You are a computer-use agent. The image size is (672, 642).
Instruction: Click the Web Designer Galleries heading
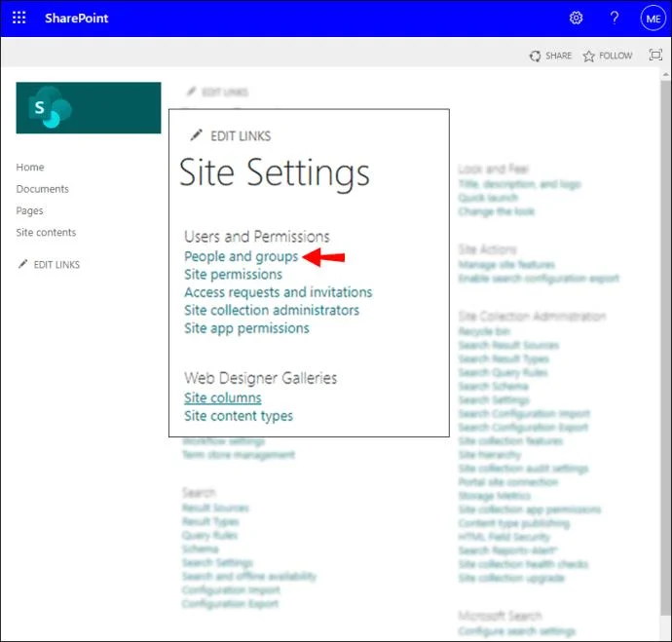[261, 378]
